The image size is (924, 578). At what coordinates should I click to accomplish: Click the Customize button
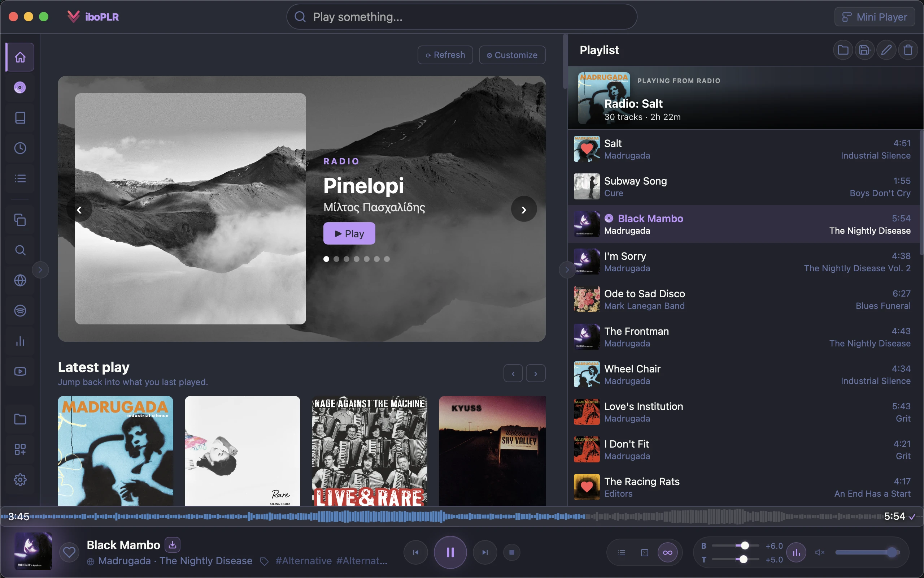512,55
